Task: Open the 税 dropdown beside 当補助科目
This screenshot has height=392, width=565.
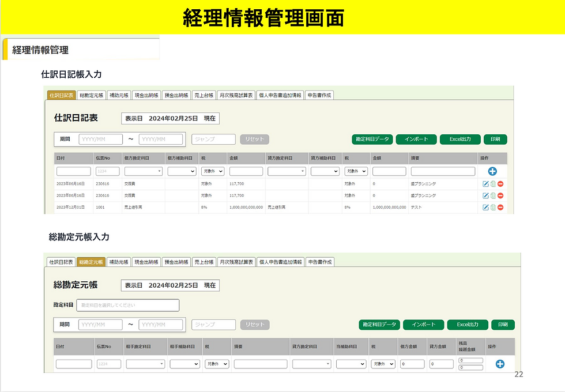Action: [383, 364]
